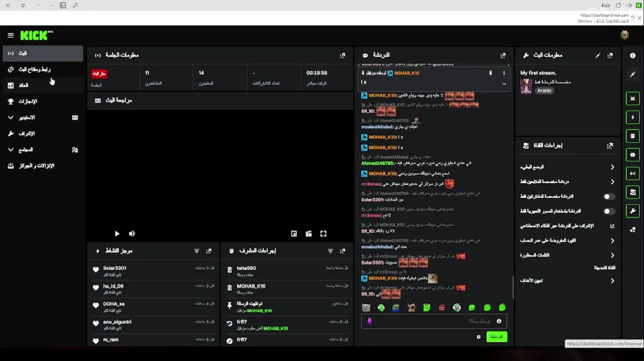Screen dimensions: 644x361
Task: Expand the Studio (الاستوديو) sidebar section
Action: [x=11, y=118]
